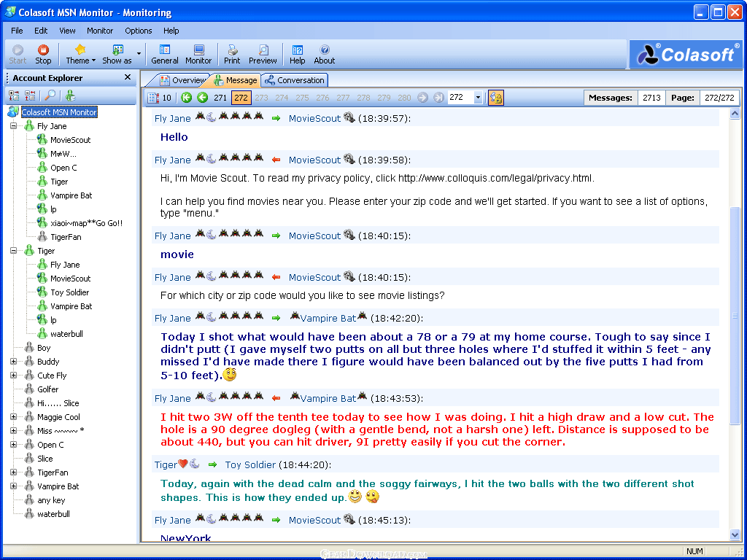Open the Options menu
This screenshot has height=560, width=747.
pos(139,31)
